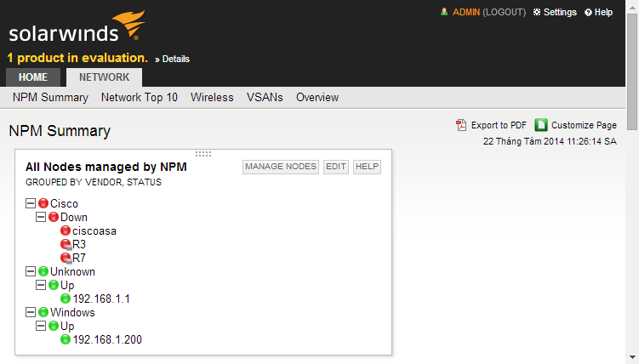Collapse the Up group under Unknown
The height and width of the screenshot is (364, 639).
pos(41,285)
